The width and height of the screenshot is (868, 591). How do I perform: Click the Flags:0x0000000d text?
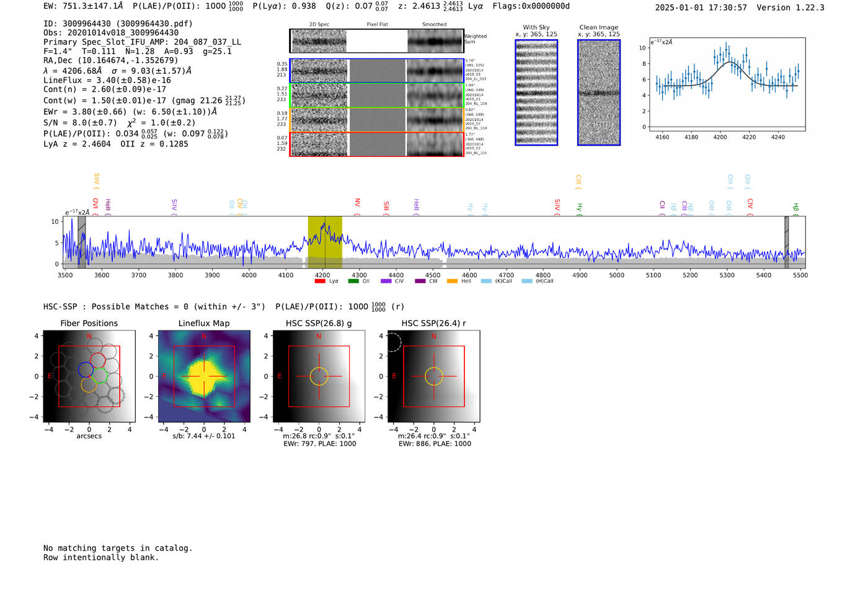tap(531, 6)
